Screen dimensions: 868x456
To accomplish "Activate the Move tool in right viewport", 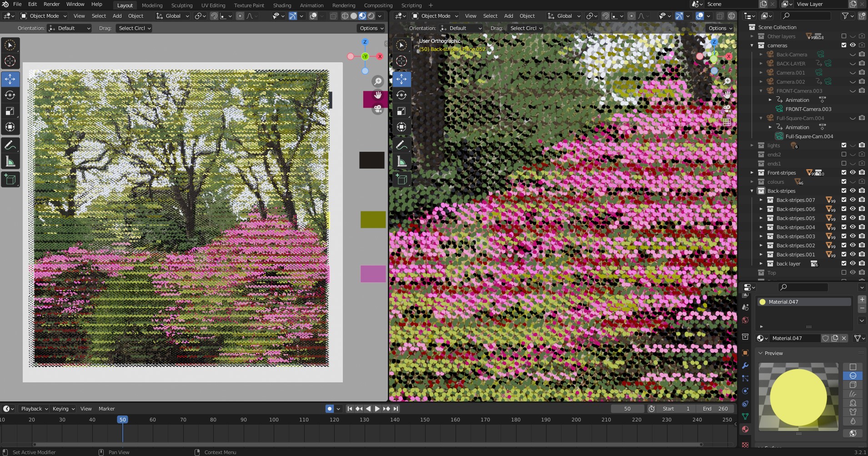I will 401,79.
